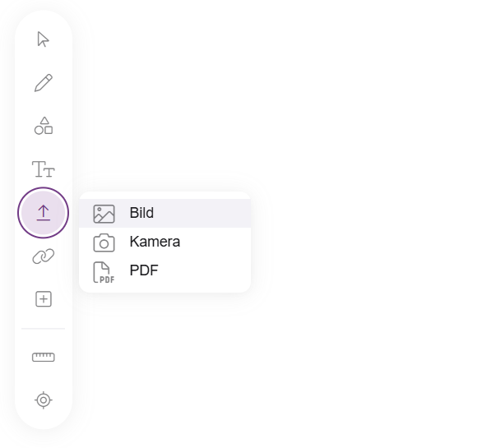Click the camera icon in upload menu

pos(104,242)
